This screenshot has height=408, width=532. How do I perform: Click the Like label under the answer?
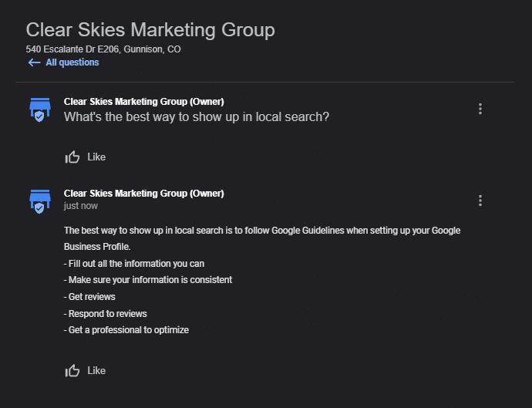[96, 371]
